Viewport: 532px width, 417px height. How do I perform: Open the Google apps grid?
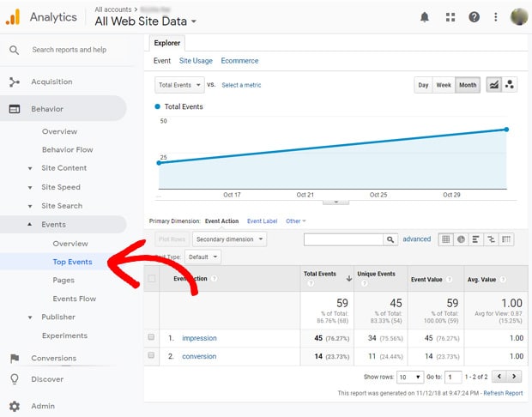(450, 17)
